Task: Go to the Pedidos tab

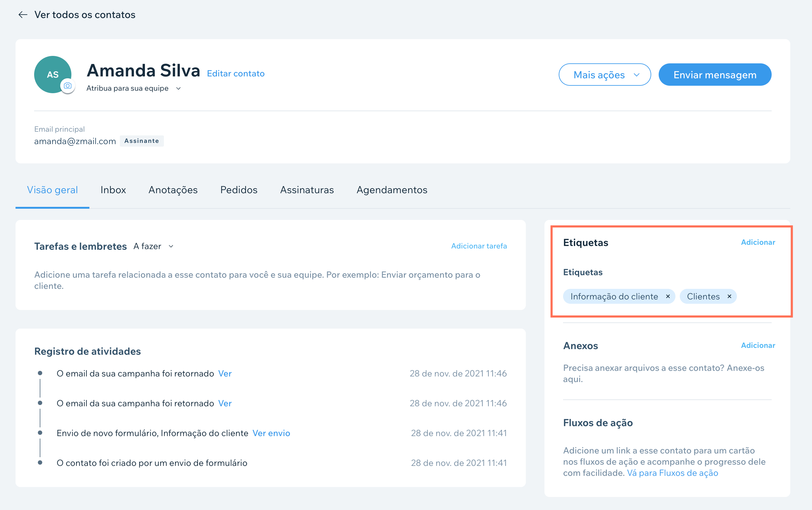Action: (x=239, y=190)
